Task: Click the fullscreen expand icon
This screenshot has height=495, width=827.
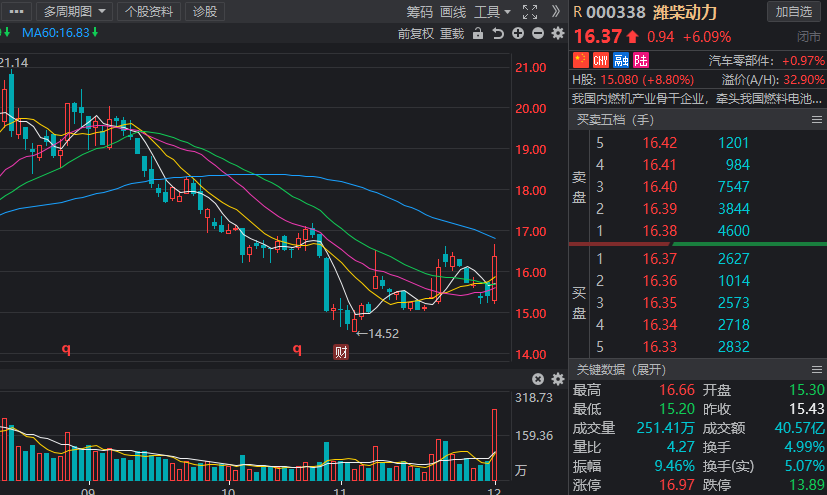Action: 530,12
